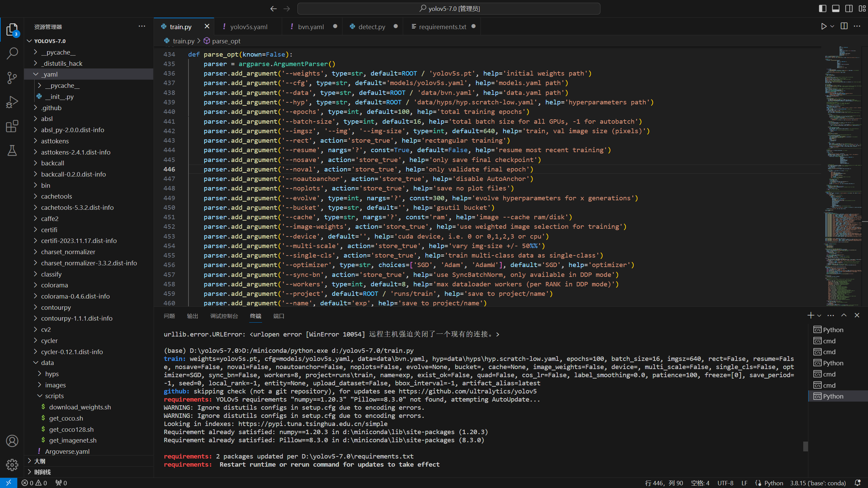Open the Search view in activity bar
The height and width of the screenshot is (488, 868).
tap(12, 53)
